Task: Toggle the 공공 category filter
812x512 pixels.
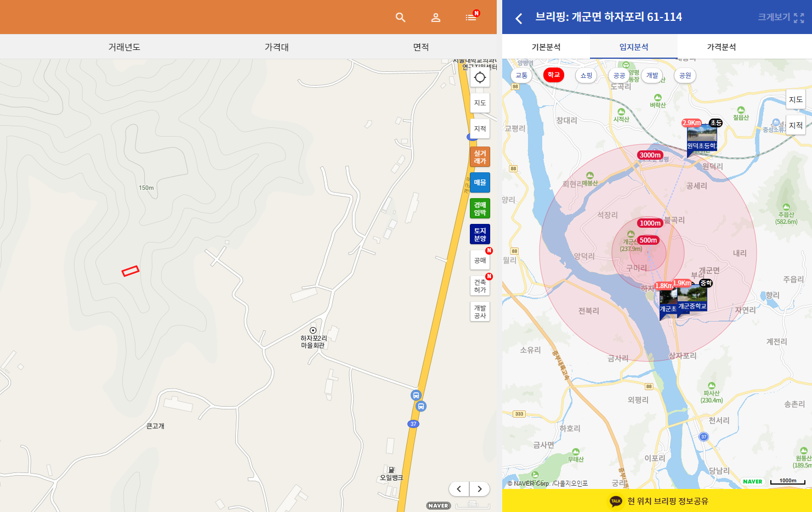Action: point(619,75)
